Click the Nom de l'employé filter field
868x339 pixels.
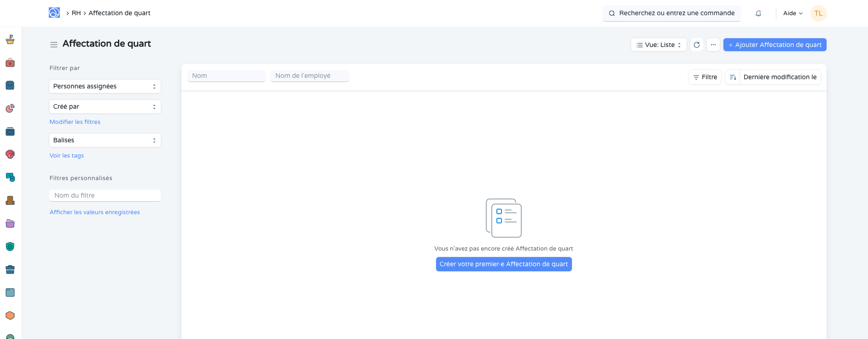(309, 76)
